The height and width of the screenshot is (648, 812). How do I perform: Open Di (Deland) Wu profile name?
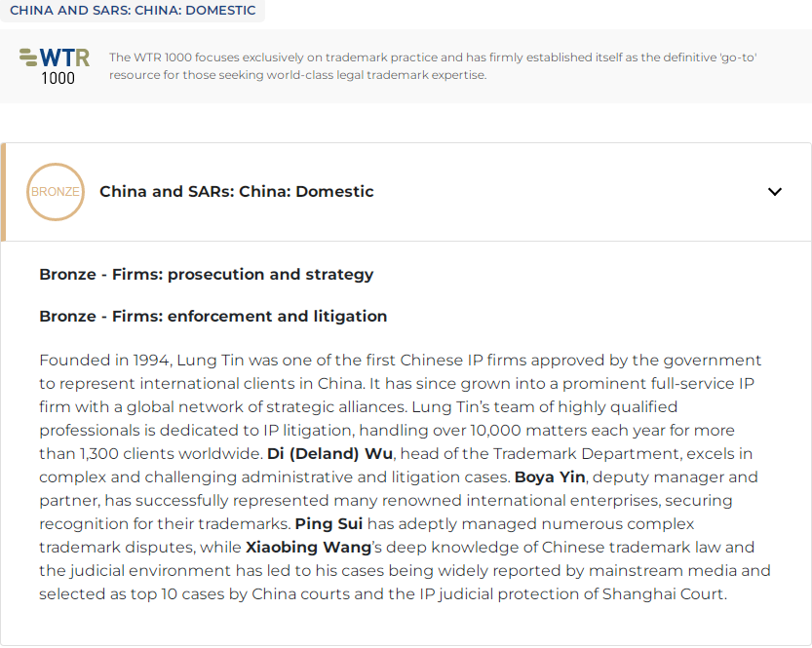(329, 454)
